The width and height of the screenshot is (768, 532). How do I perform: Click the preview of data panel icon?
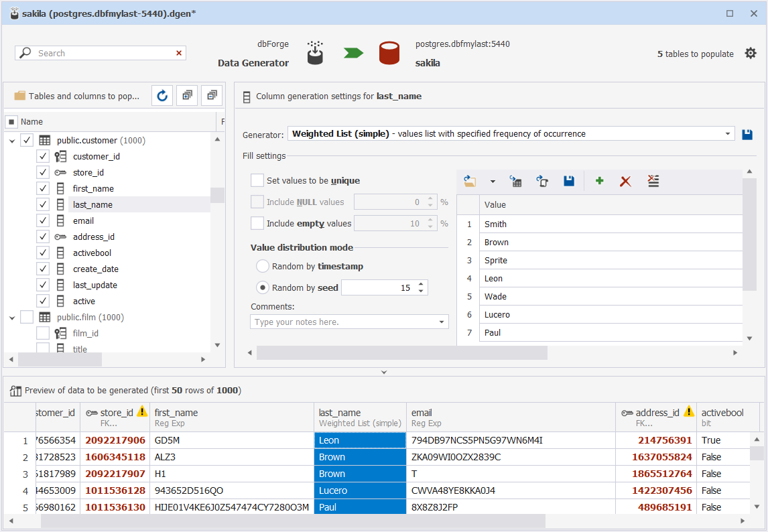point(15,391)
